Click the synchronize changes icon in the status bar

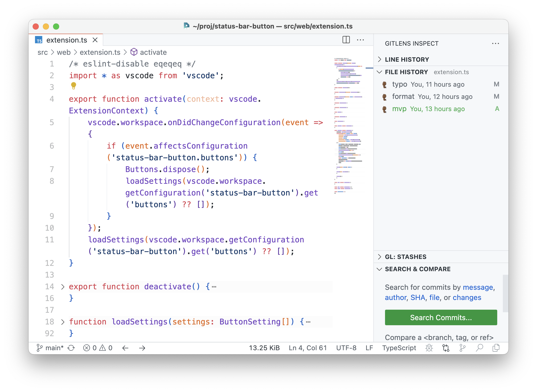pyautogui.click(x=71, y=348)
